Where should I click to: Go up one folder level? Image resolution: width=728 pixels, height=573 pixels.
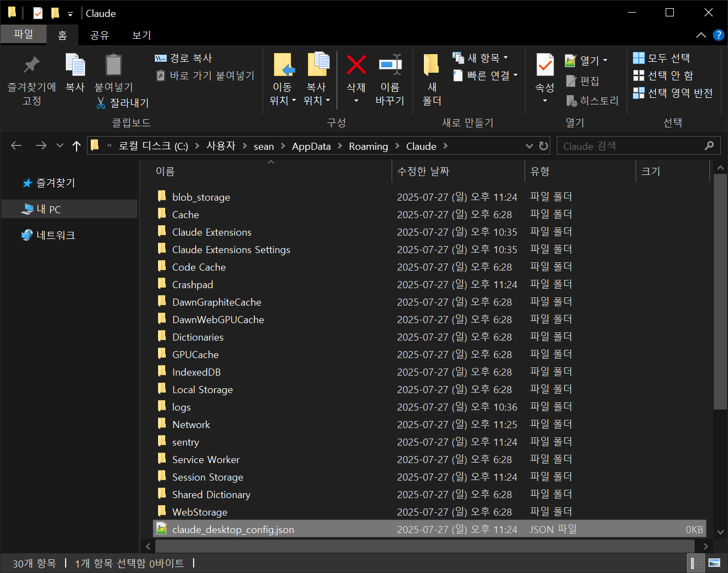pyautogui.click(x=77, y=145)
